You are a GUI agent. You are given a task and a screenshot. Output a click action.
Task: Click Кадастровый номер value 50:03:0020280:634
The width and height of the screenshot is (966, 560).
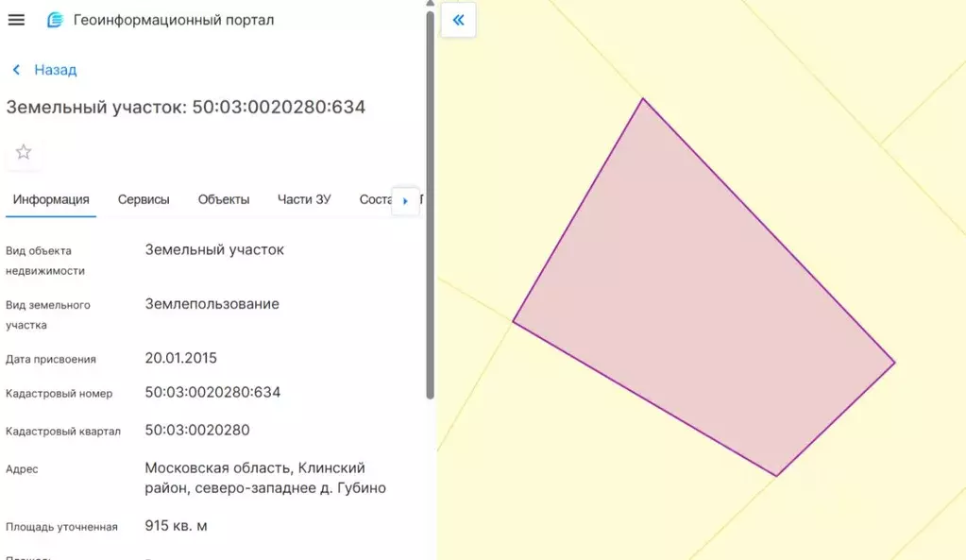coord(212,393)
